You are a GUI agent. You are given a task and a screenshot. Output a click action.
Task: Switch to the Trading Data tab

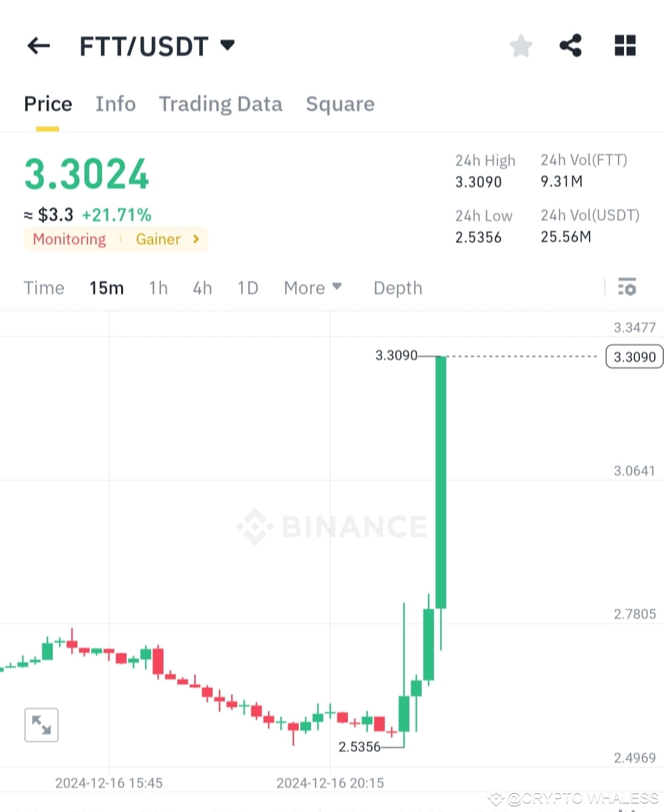coord(221,104)
